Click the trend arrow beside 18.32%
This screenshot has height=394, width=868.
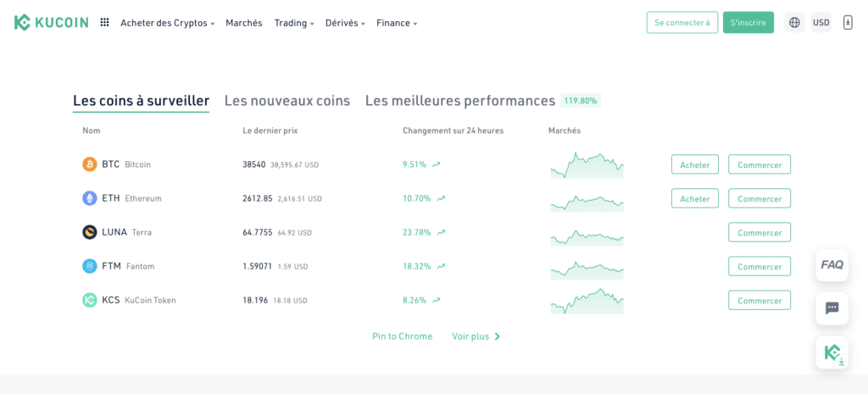coord(441,266)
